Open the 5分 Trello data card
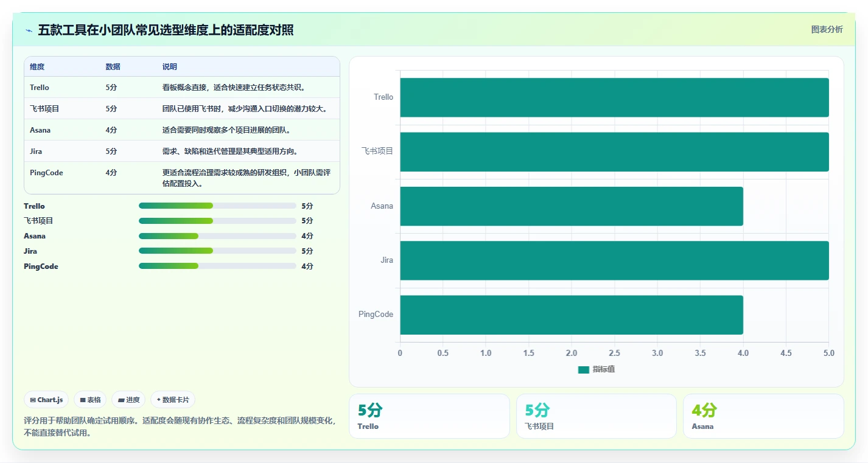 pos(429,416)
